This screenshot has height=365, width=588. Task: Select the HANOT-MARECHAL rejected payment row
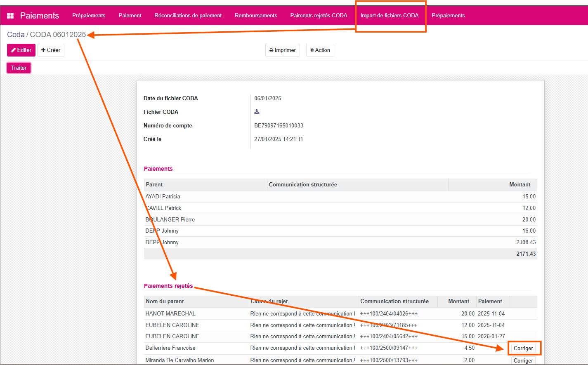pos(170,314)
